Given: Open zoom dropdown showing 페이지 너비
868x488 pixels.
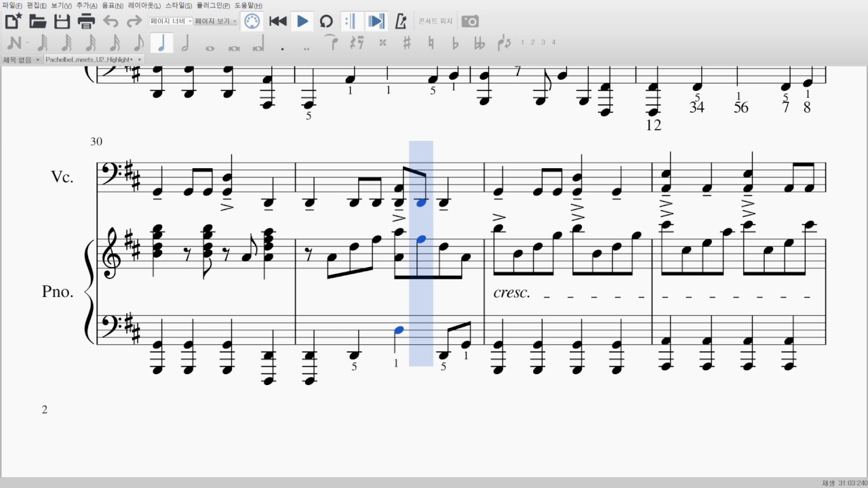Looking at the screenshot, I should 170,21.
